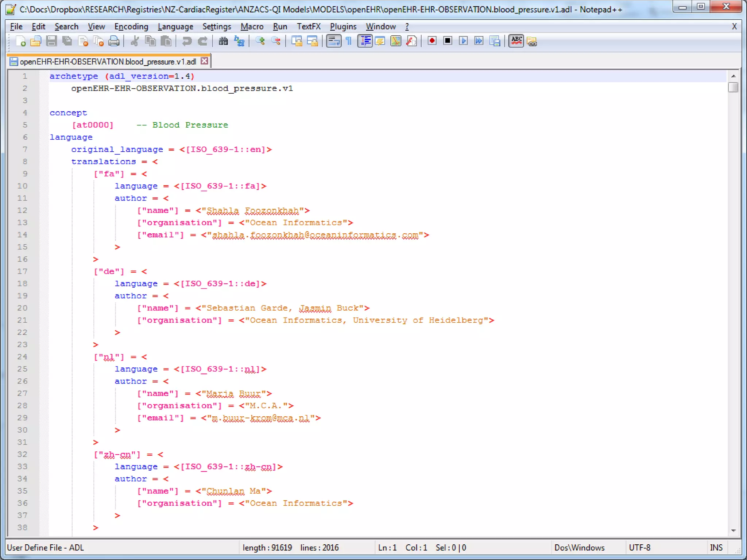Click the Print icon in toolbar
The image size is (747, 560).
tap(114, 41)
